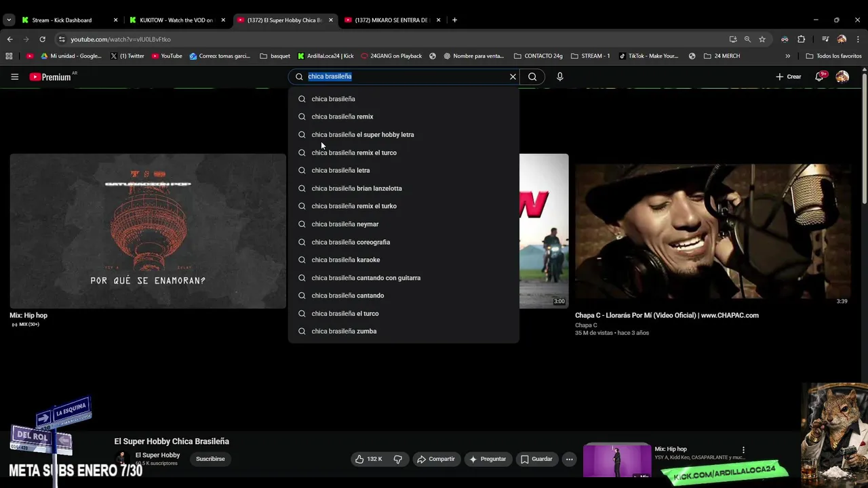Open the browser extensions puzzle icon
This screenshot has width=868, height=488.
(x=801, y=39)
